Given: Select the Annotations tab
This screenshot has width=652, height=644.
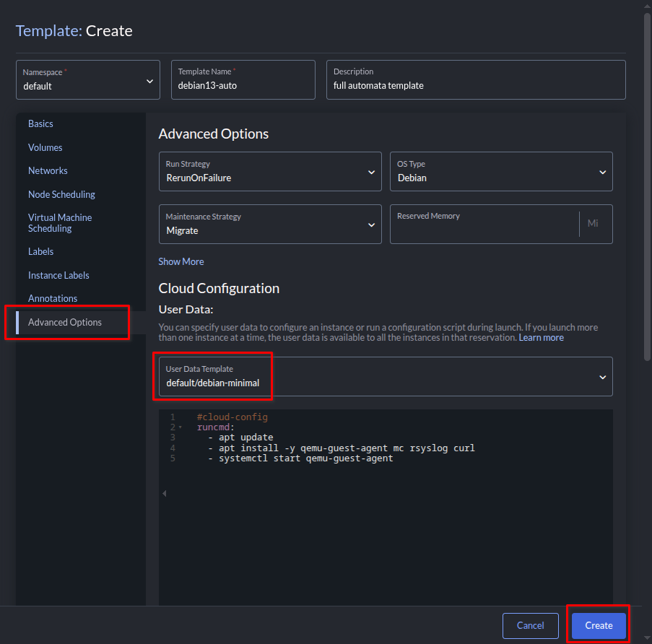Looking at the screenshot, I should pos(53,298).
